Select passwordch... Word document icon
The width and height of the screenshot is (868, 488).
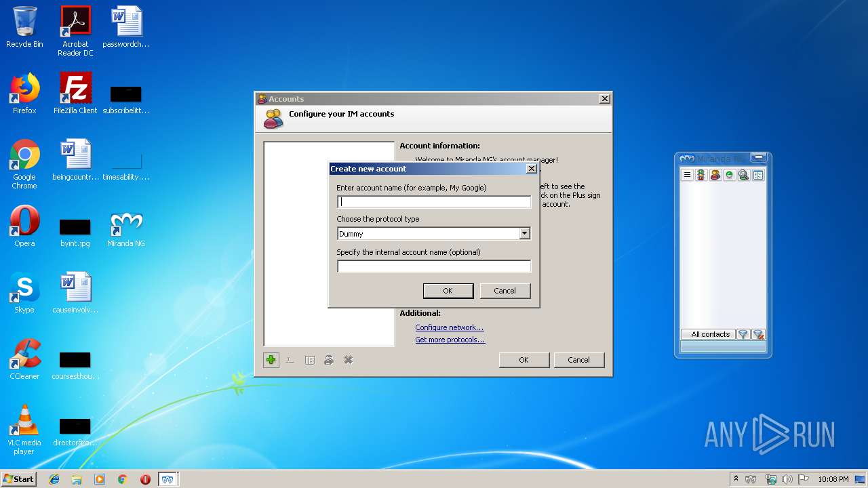[x=126, y=27]
